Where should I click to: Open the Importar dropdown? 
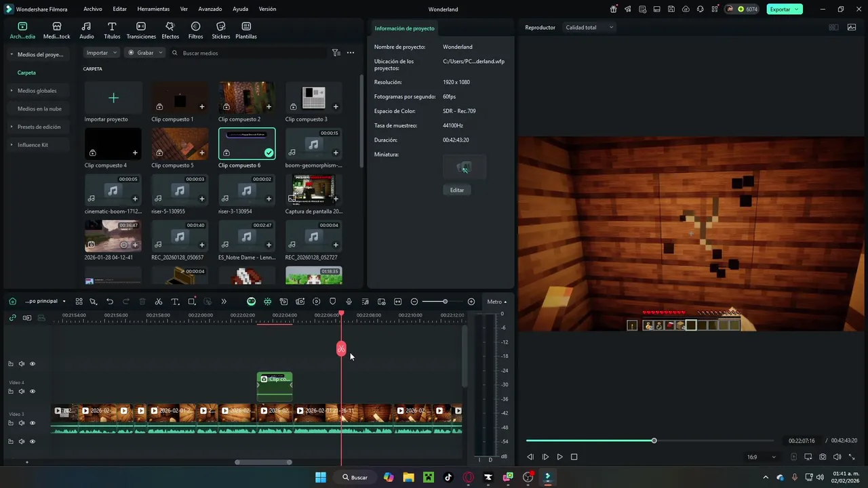(102, 53)
